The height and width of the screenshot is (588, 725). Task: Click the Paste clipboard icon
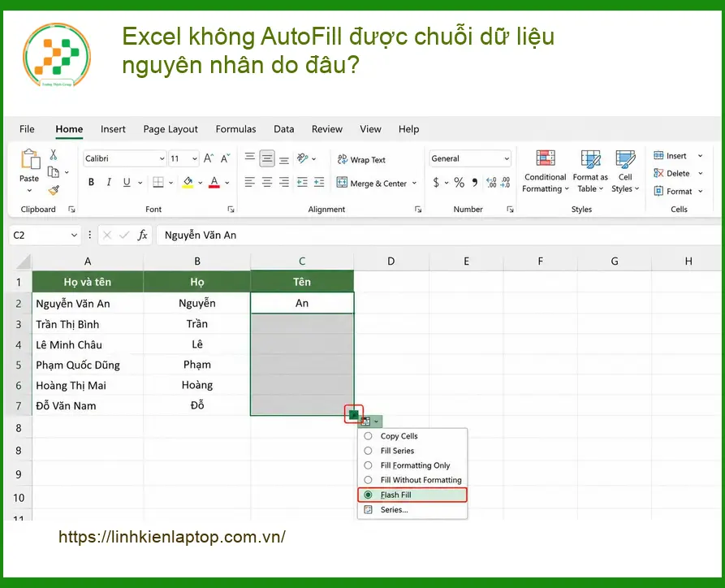coord(30,159)
